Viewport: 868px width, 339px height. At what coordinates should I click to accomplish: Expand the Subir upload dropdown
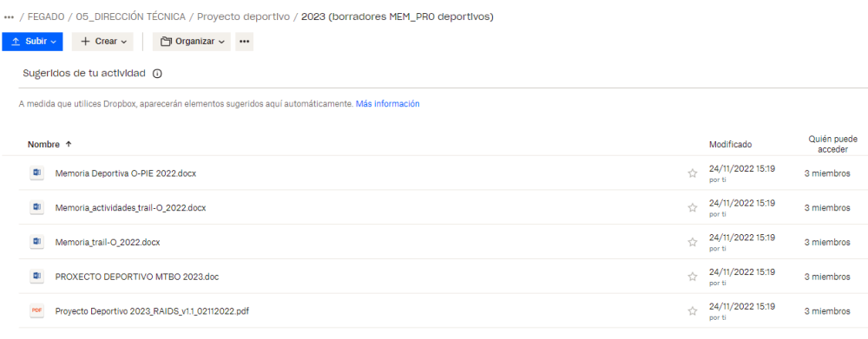(x=33, y=42)
